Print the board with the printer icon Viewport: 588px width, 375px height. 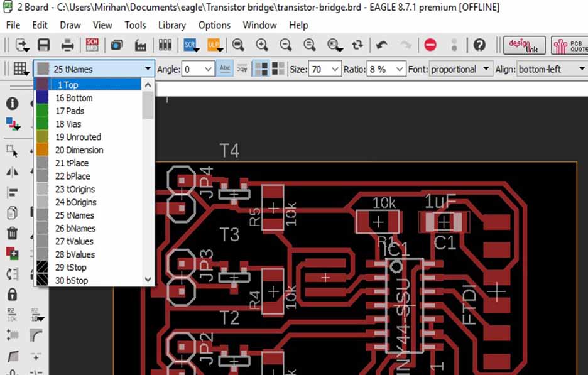(x=67, y=45)
